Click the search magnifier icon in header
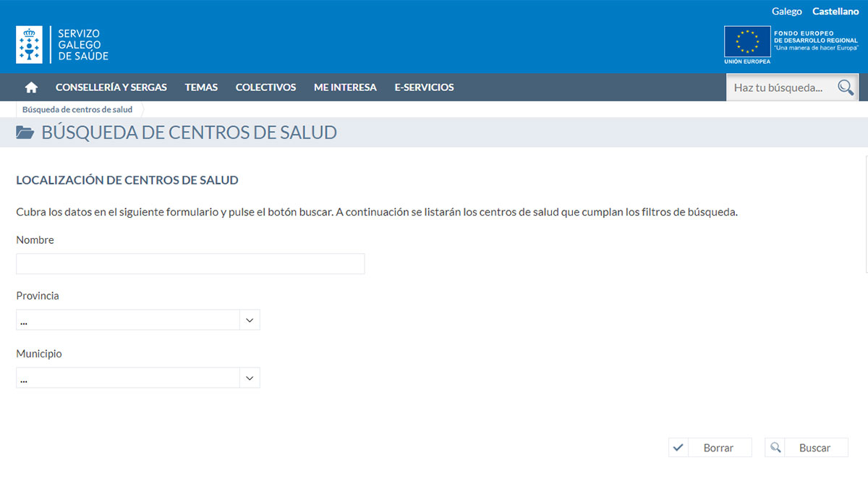The image size is (868, 497). pyautogui.click(x=845, y=88)
